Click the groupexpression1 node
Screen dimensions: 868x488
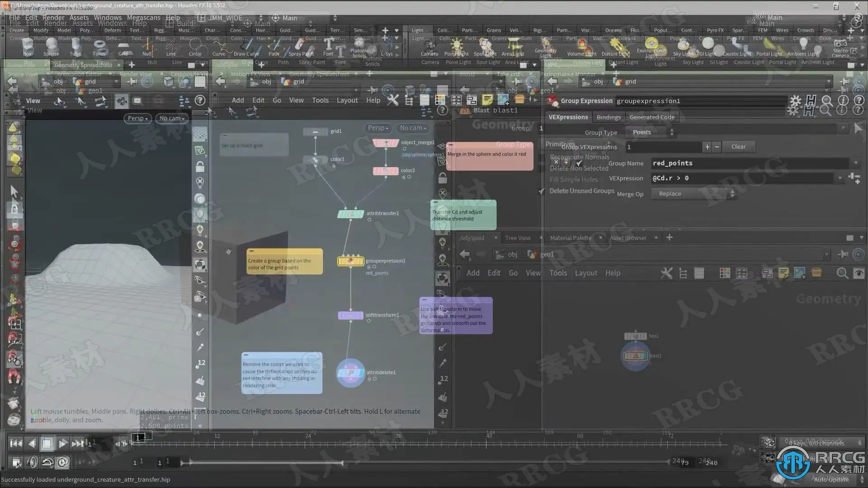coord(350,261)
